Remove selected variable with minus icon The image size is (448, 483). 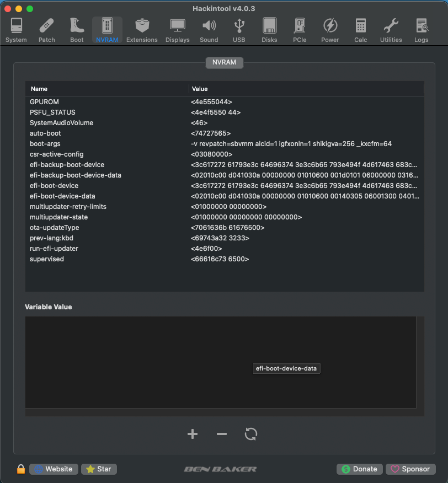pyautogui.click(x=222, y=434)
